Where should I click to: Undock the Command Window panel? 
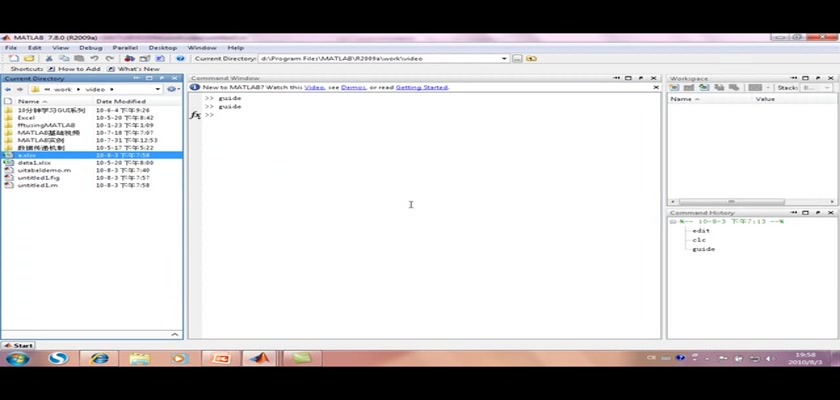coord(641,78)
